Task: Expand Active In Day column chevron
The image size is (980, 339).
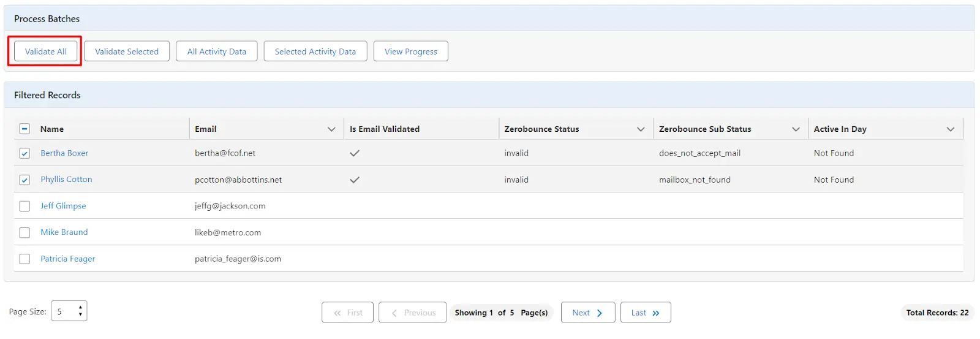Action: pos(950,129)
